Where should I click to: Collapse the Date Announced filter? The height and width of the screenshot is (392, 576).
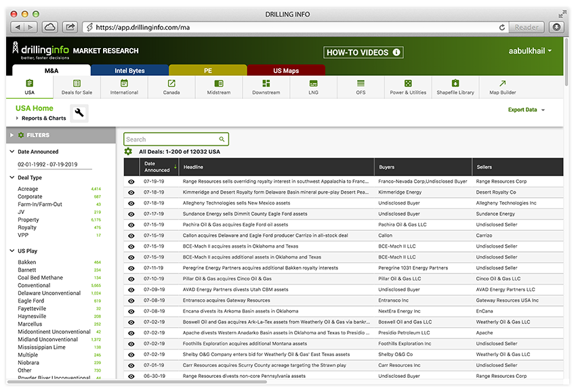[x=12, y=151]
